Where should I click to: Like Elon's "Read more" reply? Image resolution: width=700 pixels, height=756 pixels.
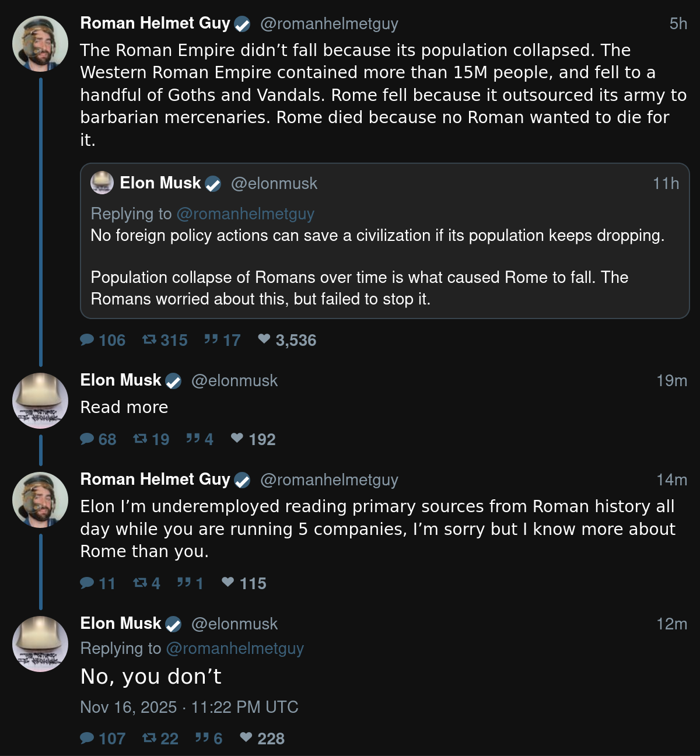pos(237,438)
